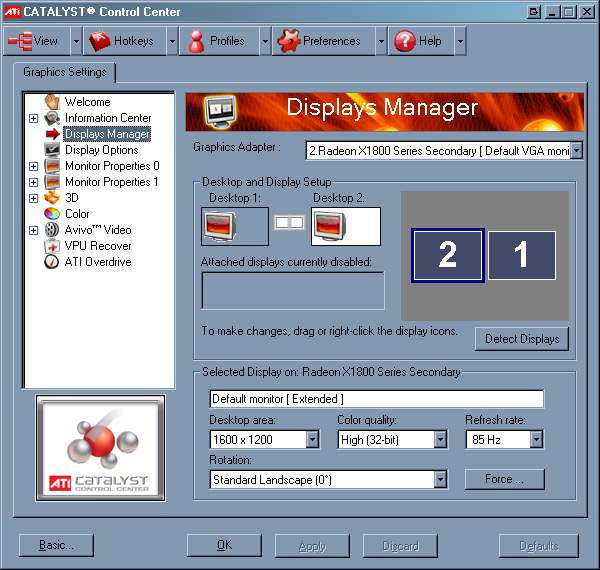This screenshot has width=600, height=570.
Task: Click the Help question mark icon
Action: pos(404,41)
